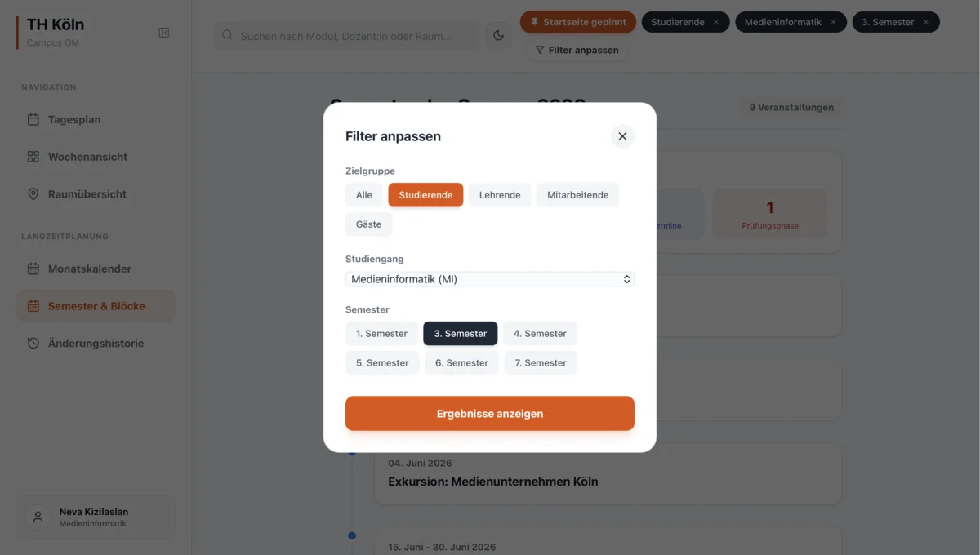Click Filter anpassen button

coord(577,50)
